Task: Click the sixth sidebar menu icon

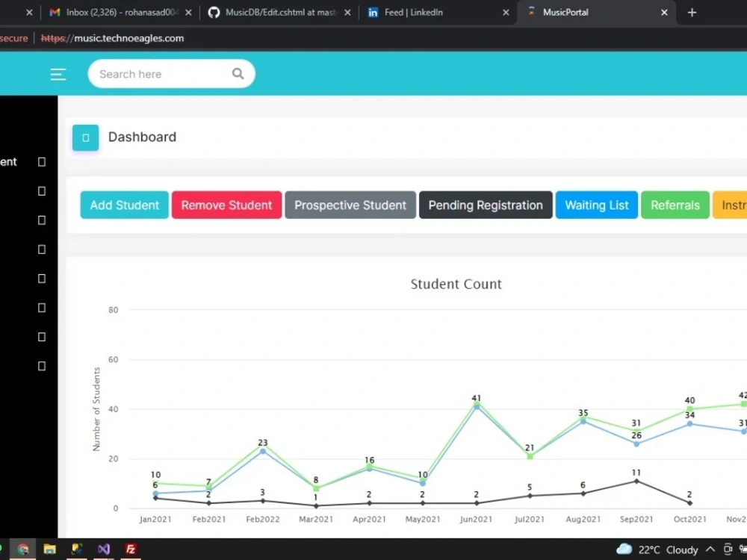Action: 42,308
